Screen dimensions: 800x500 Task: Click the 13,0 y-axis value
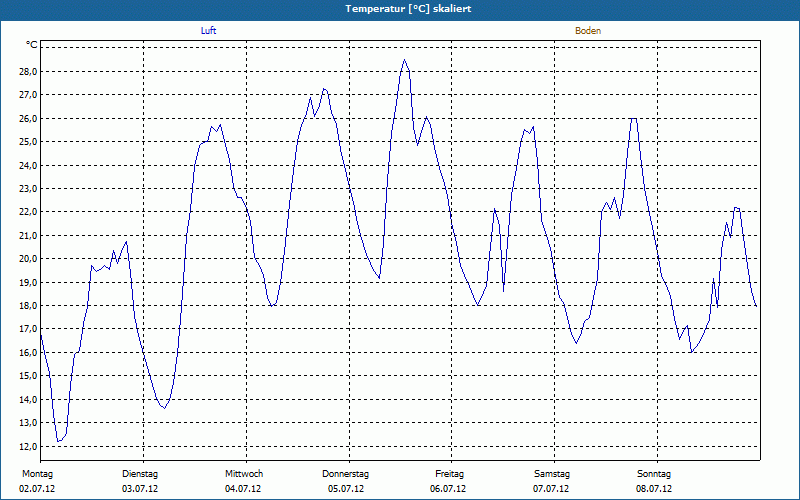click(x=28, y=423)
